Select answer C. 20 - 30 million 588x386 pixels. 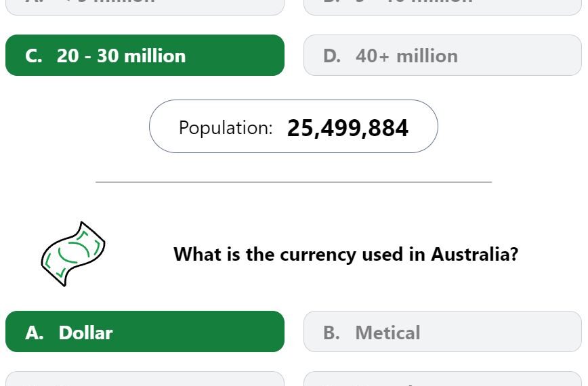(x=145, y=55)
